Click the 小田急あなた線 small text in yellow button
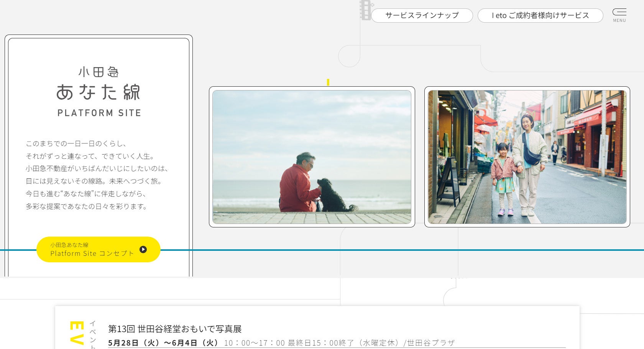The image size is (644, 349). click(x=69, y=245)
